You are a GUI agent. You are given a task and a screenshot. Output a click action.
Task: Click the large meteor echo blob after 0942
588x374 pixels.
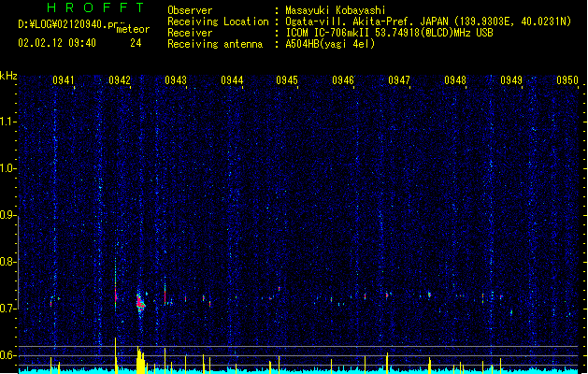point(140,302)
